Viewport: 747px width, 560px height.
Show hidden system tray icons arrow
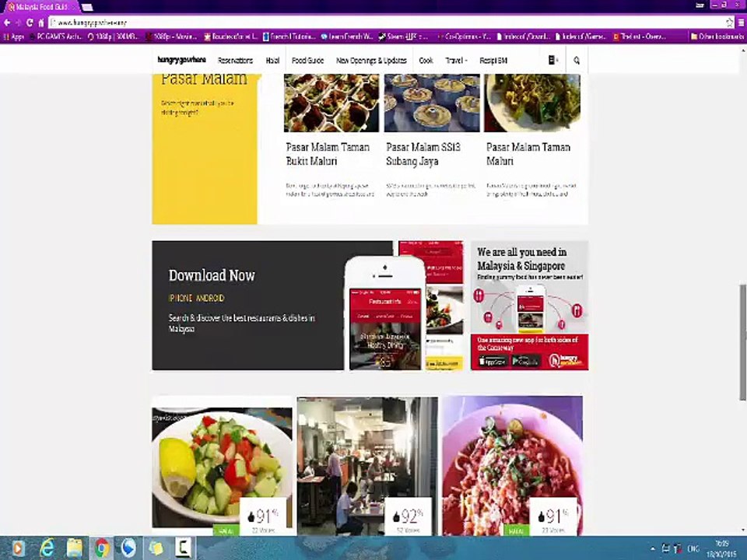[x=653, y=548]
